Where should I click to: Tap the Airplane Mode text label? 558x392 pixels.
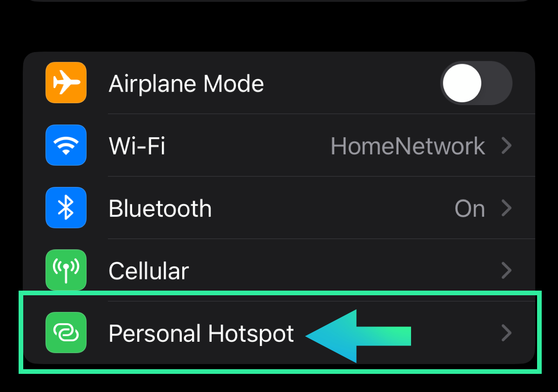tap(186, 84)
